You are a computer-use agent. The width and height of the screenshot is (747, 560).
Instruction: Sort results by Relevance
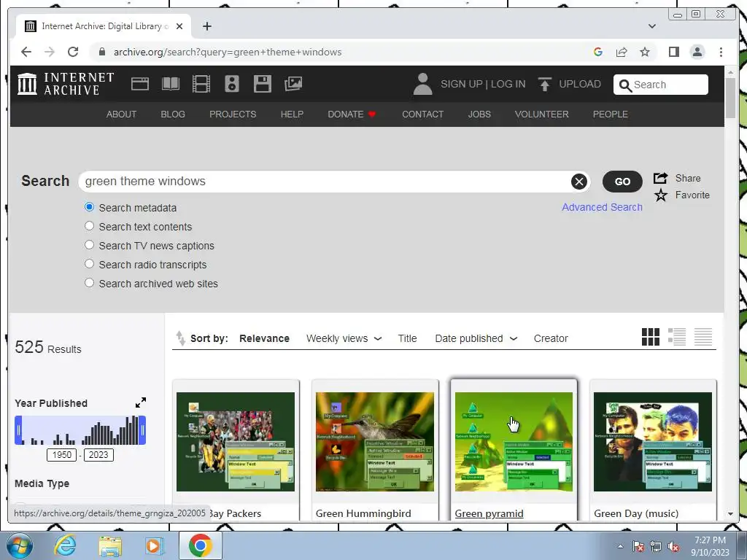click(264, 338)
